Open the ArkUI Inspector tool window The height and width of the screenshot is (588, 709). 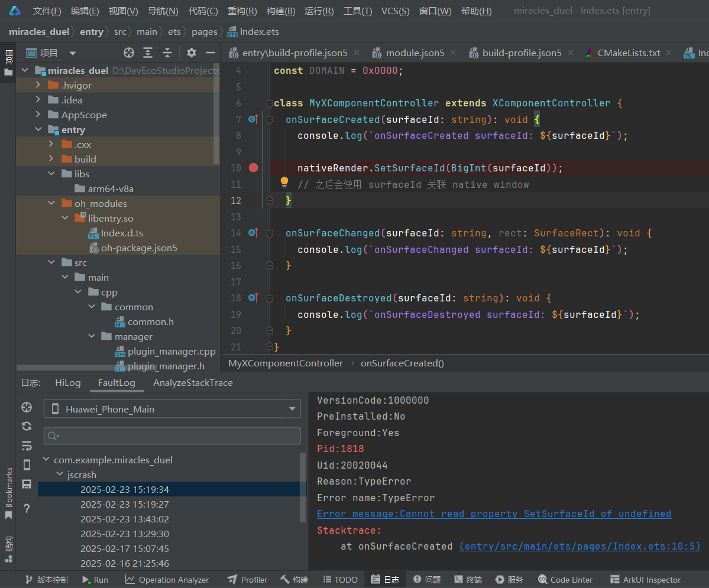pyautogui.click(x=645, y=580)
